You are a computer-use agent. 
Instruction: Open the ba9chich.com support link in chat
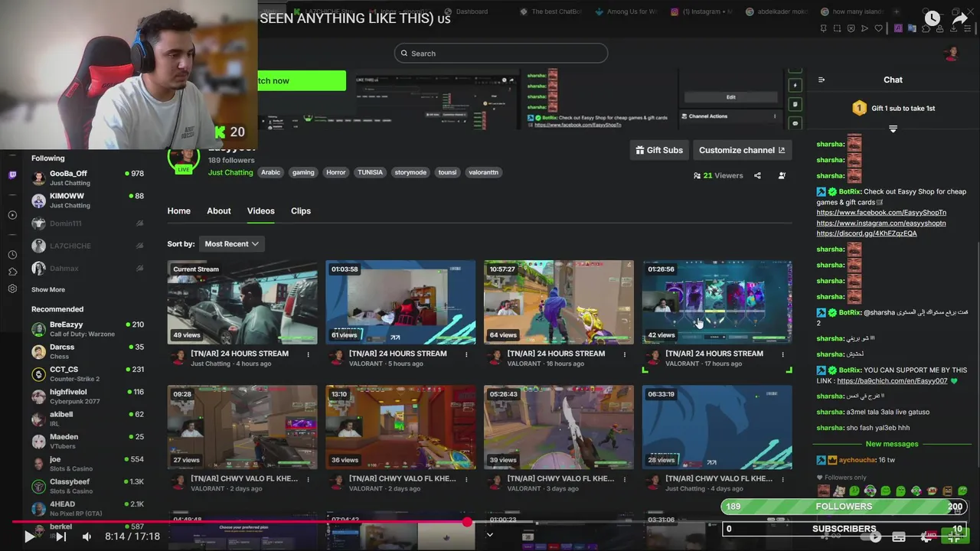point(892,380)
